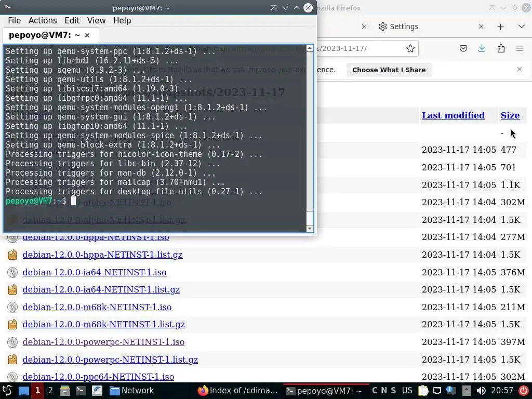Image resolution: width=532 pixels, height=399 pixels.
Task: Sort listing by Last modified
Action: coord(453,115)
